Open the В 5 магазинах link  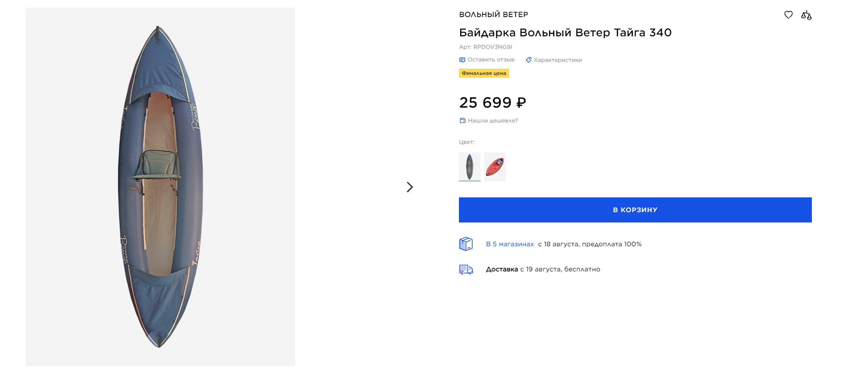coord(510,244)
